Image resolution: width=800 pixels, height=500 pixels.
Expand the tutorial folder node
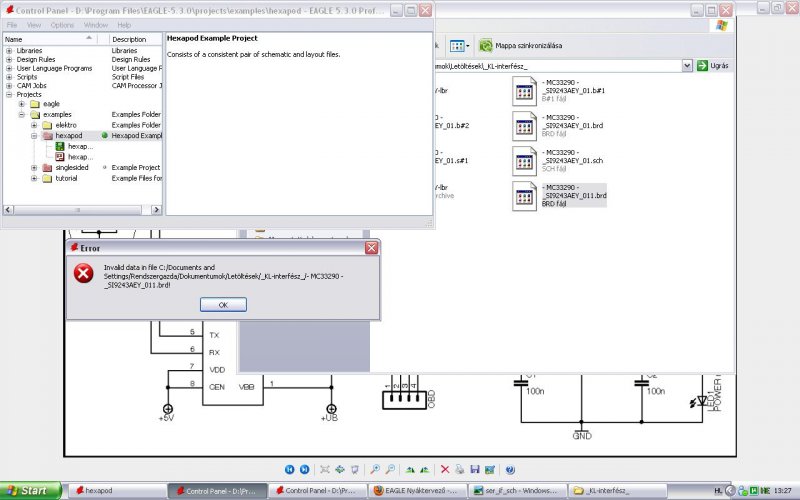[x=34, y=178]
